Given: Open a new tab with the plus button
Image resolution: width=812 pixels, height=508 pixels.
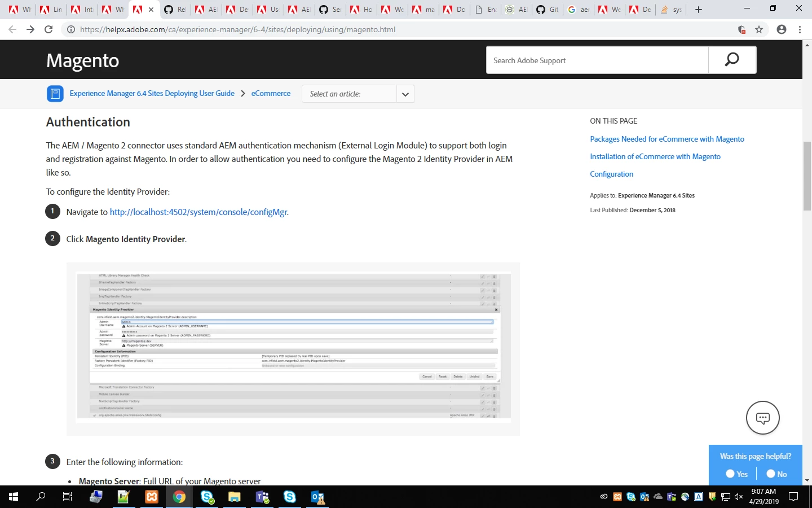Looking at the screenshot, I should tap(699, 10).
